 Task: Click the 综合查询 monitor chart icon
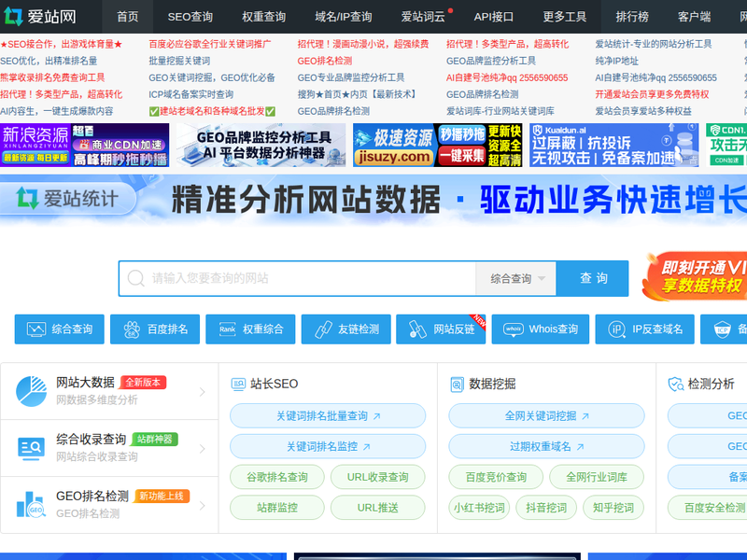[36, 329]
